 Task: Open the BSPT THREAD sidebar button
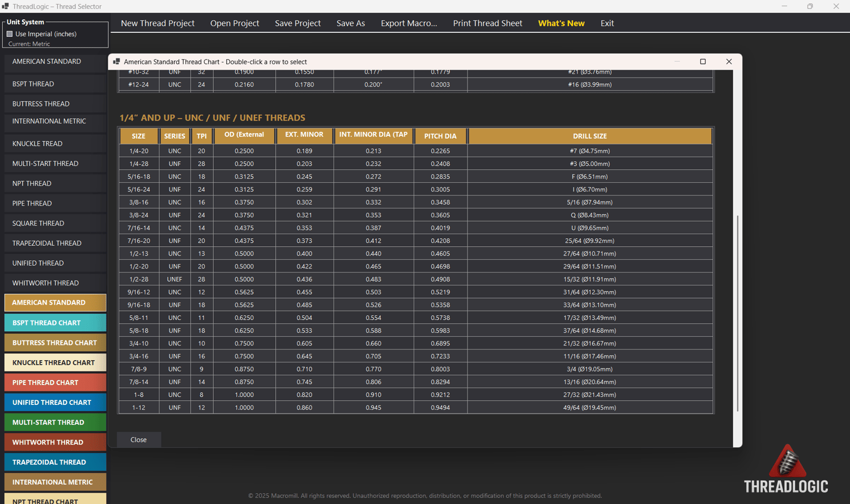click(55, 84)
